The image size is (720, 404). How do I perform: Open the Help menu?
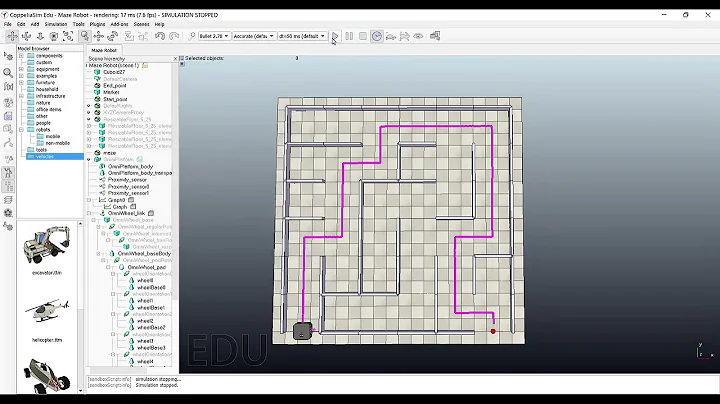pos(159,24)
